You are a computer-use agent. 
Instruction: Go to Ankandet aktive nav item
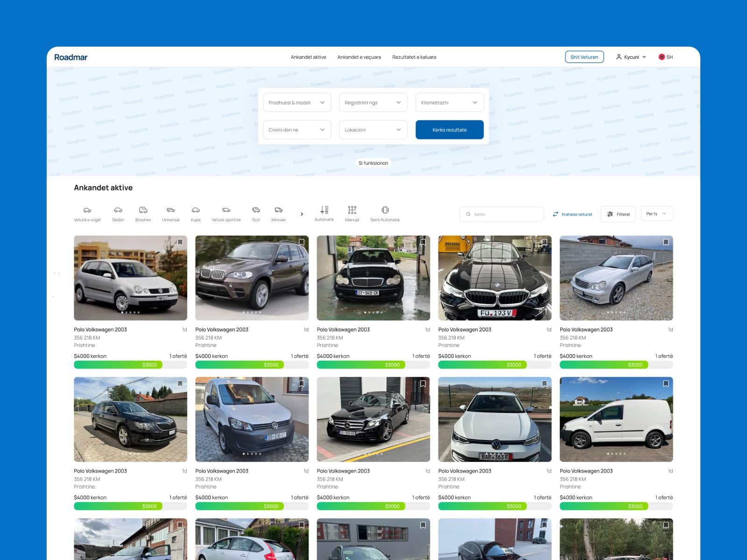pyautogui.click(x=308, y=57)
